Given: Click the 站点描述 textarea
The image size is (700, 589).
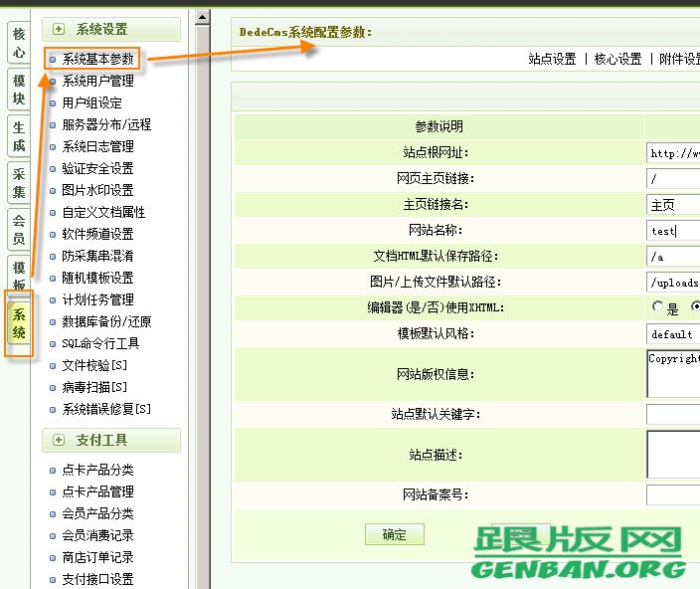Looking at the screenshot, I should 673,455.
